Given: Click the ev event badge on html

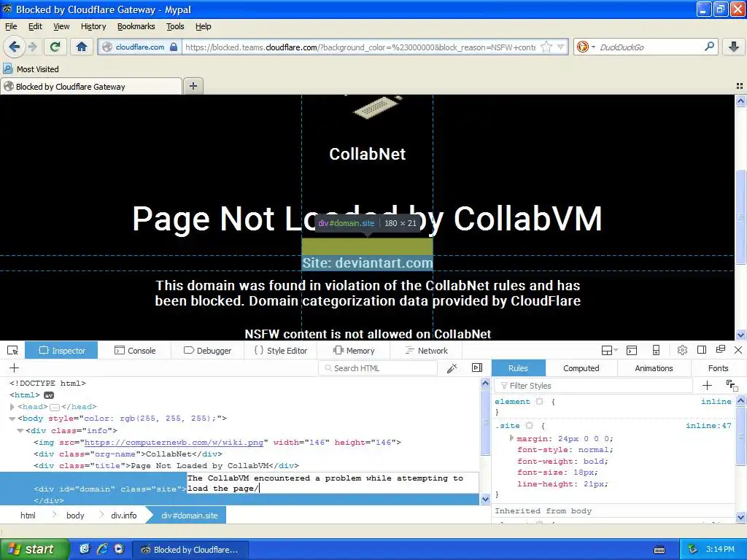Looking at the screenshot, I should click(49, 395).
